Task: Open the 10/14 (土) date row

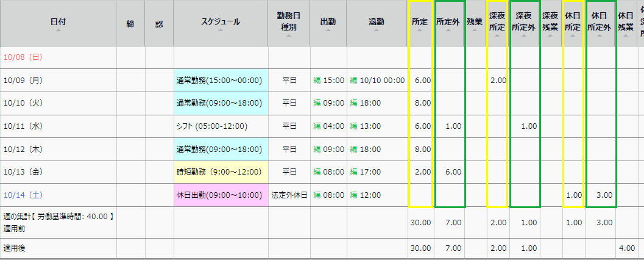Action: pos(23,195)
